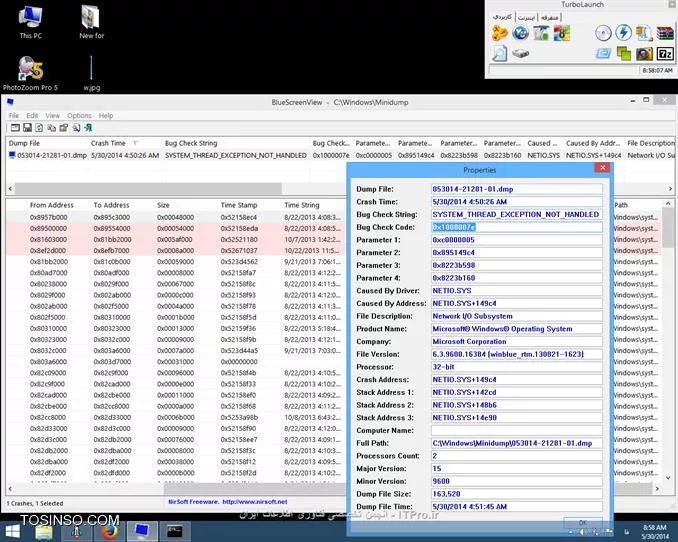Sort drivers by the Time Stamp column
The image size is (678, 542).
pos(239,205)
